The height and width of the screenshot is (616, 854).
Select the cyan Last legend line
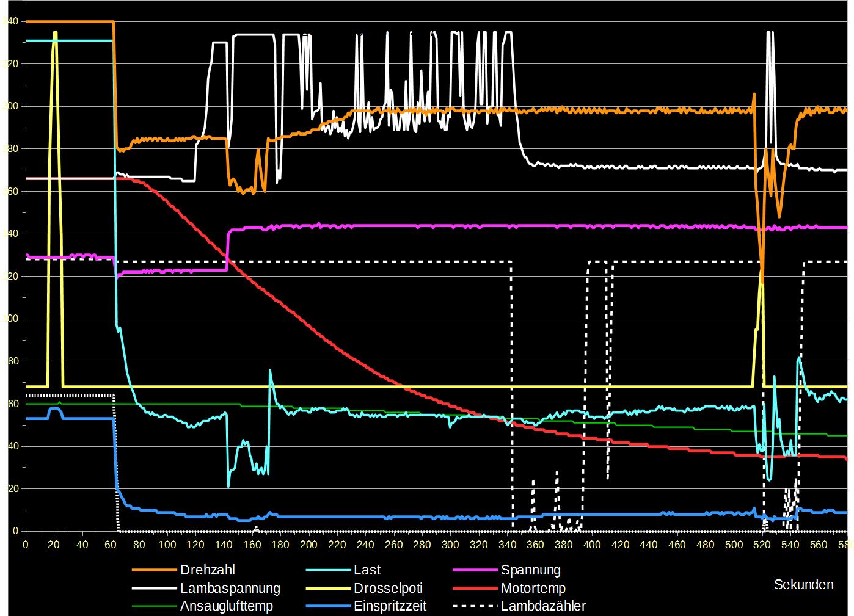tap(327, 570)
